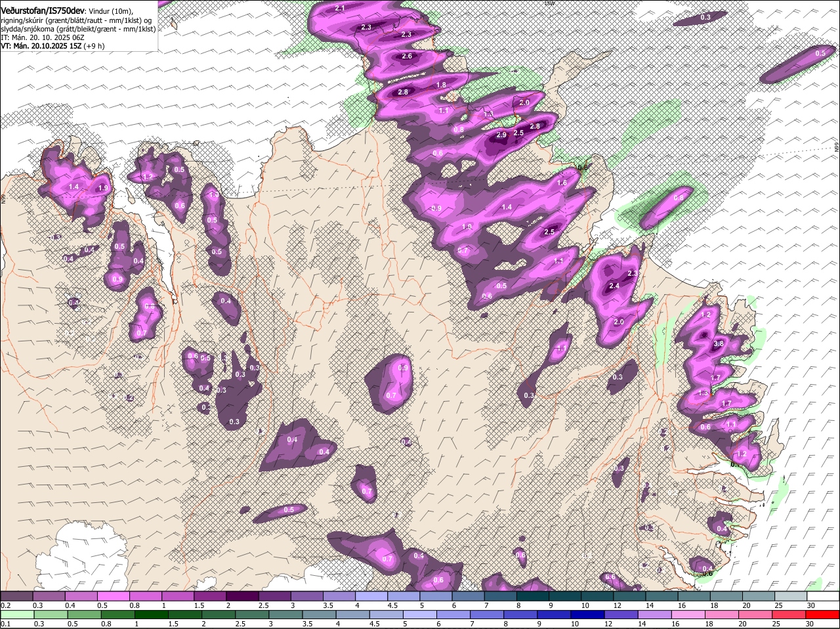Click the 2.3 value inside the 2.4 precipitation cell
The width and height of the screenshot is (840, 629).
click(633, 273)
